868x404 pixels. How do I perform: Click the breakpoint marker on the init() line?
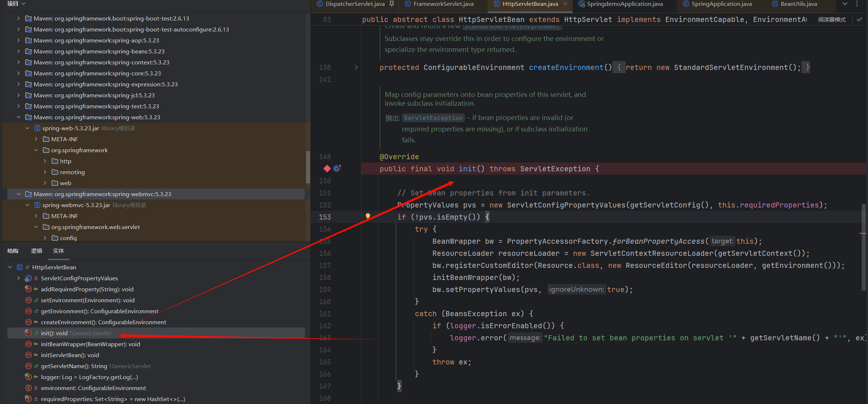[x=327, y=168]
